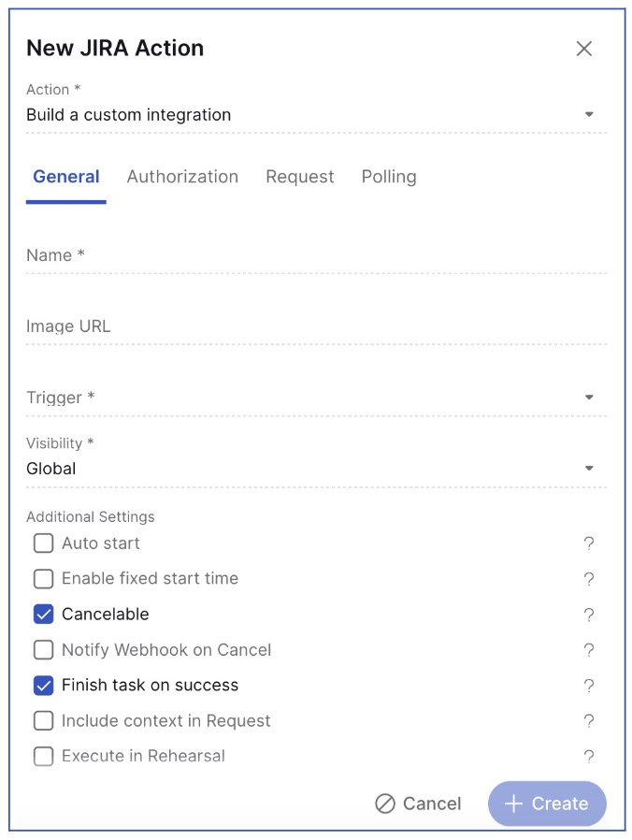Show help for Notify Webhook on Cancel
This screenshot has height=840, width=632.
(x=589, y=650)
